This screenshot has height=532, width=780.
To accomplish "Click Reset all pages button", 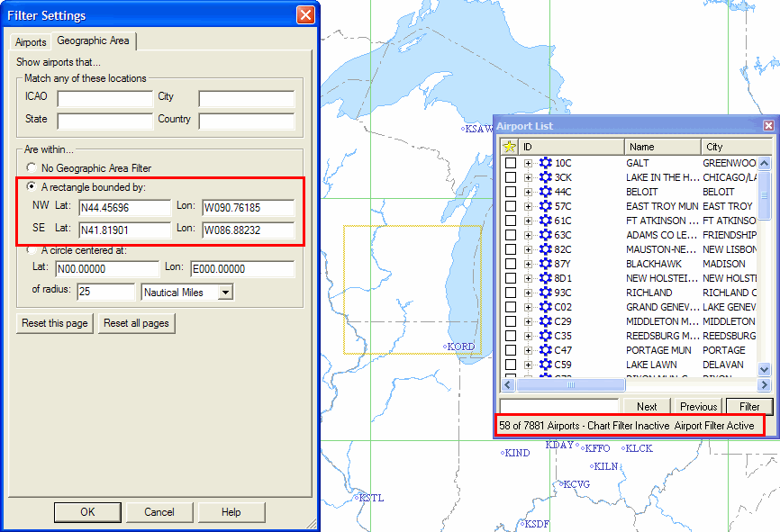I will (x=136, y=323).
